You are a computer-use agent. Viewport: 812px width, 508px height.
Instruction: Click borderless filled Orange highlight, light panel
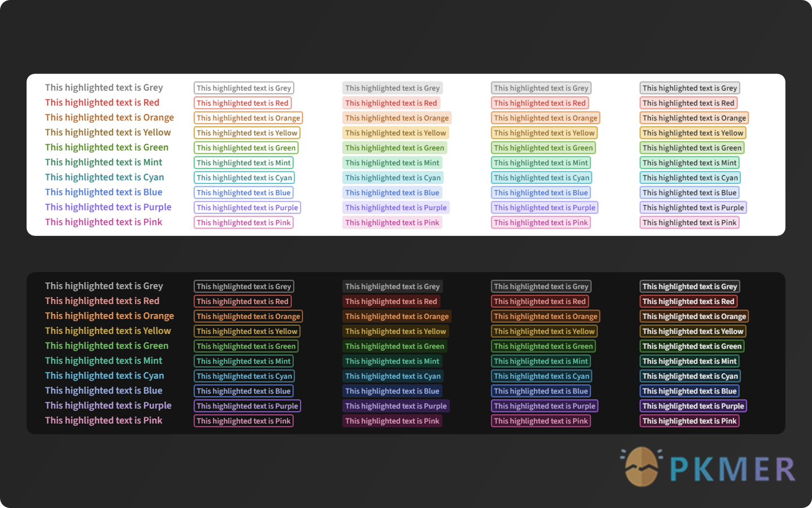pyautogui.click(x=396, y=118)
